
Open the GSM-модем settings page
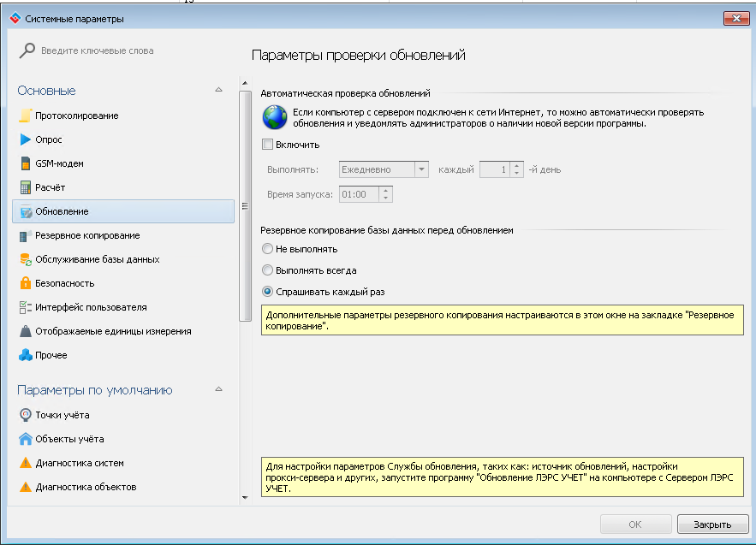tap(123, 163)
